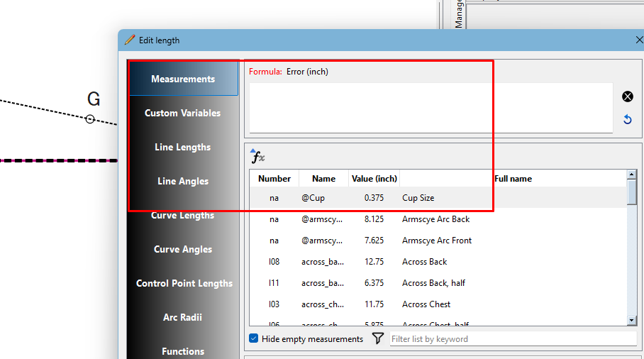Open the Line Lengths tab
The width and height of the screenshot is (644, 359).
click(183, 147)
